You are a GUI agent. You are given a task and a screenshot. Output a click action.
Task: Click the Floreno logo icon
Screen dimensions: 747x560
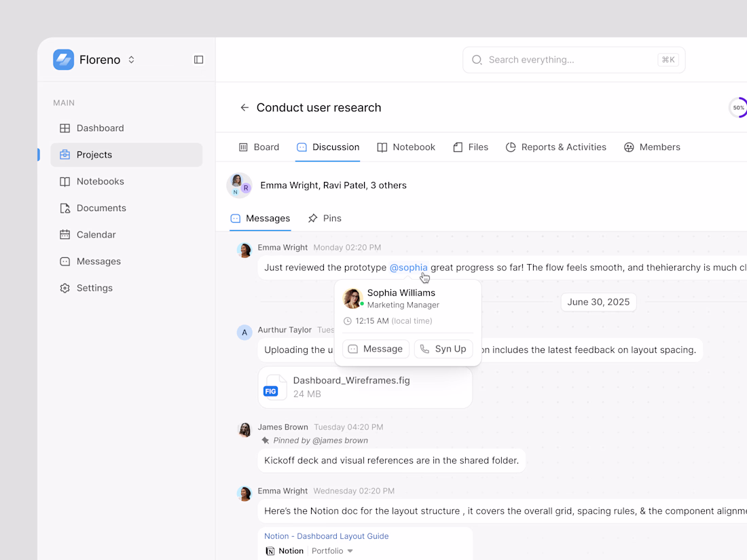click(x=63, y=60)
